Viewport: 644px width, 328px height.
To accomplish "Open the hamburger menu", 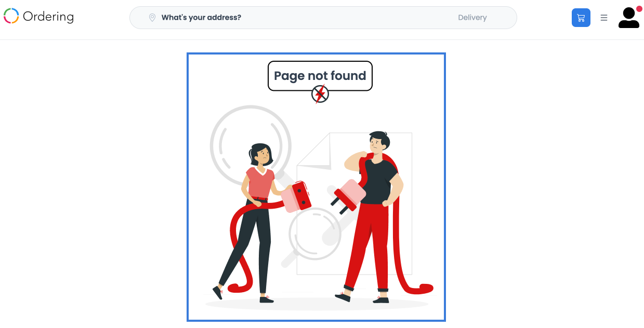I will tap(604, 18).
